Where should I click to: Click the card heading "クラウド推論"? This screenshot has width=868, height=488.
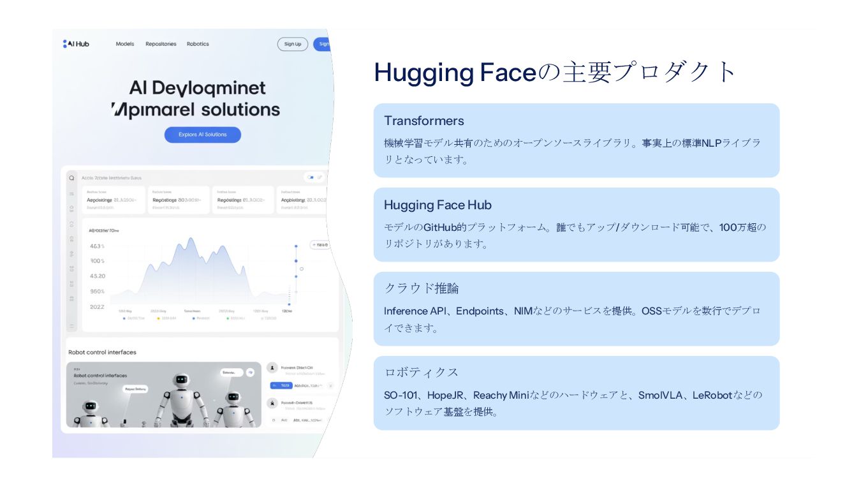click(421, 288)
